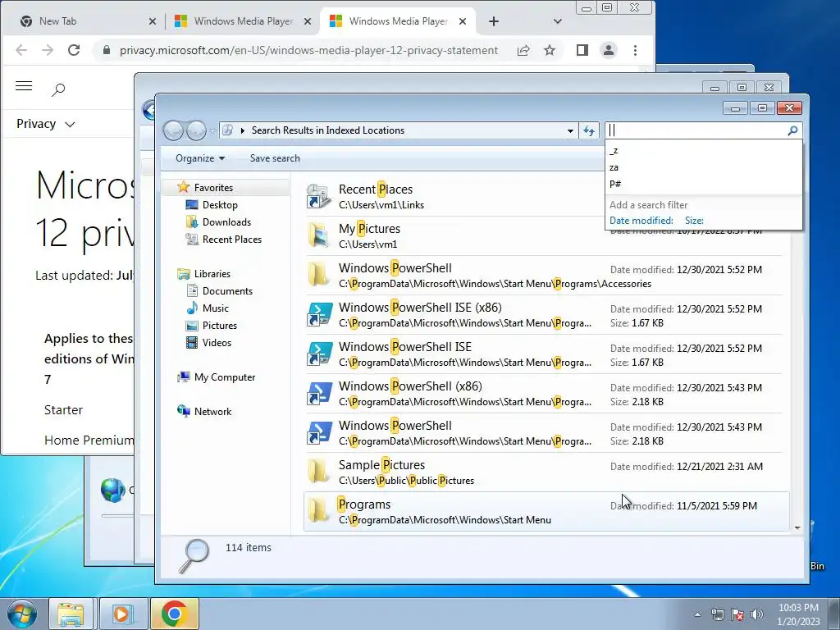This screenshot has height=630, width=840.
Task: Expand the Privacy dropdown on webpage
Action: click(46, 124)
